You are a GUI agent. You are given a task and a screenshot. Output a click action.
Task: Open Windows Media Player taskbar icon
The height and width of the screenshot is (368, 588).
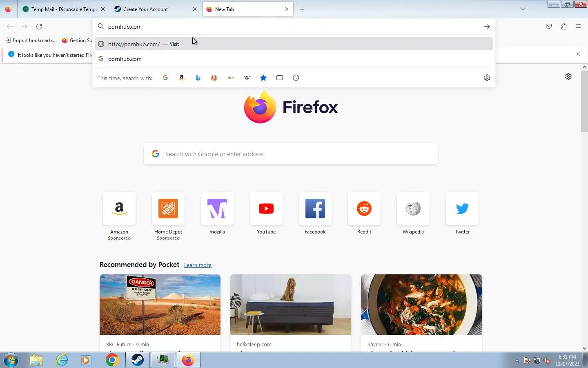pos(87,360)
